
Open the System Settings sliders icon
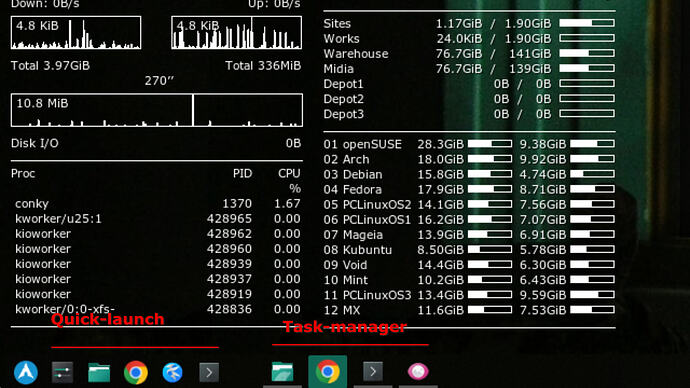pyautogui.click(x=62, y=373)
